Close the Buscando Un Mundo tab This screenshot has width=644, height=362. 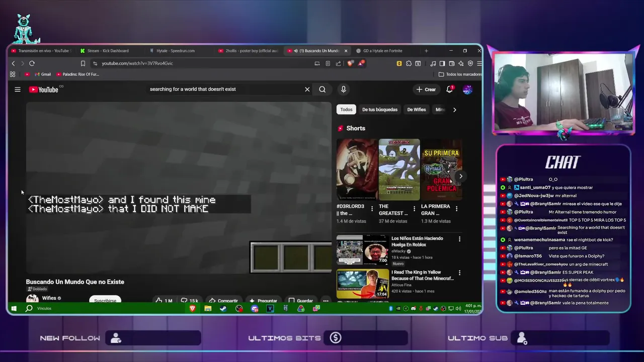pos(346,51)
